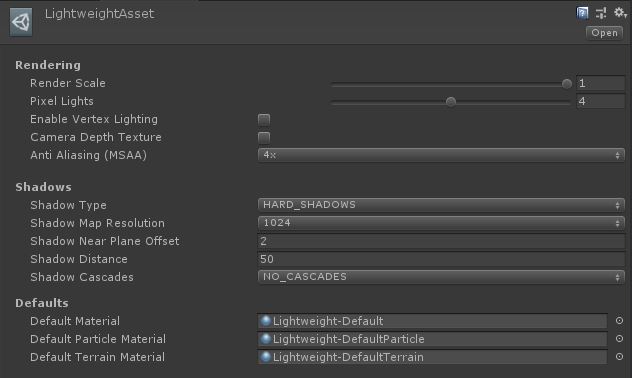Click the Lightweight-DefaultParticle material field
The height and width of the screenshot is (378, 632).
(x=432, y=339)
